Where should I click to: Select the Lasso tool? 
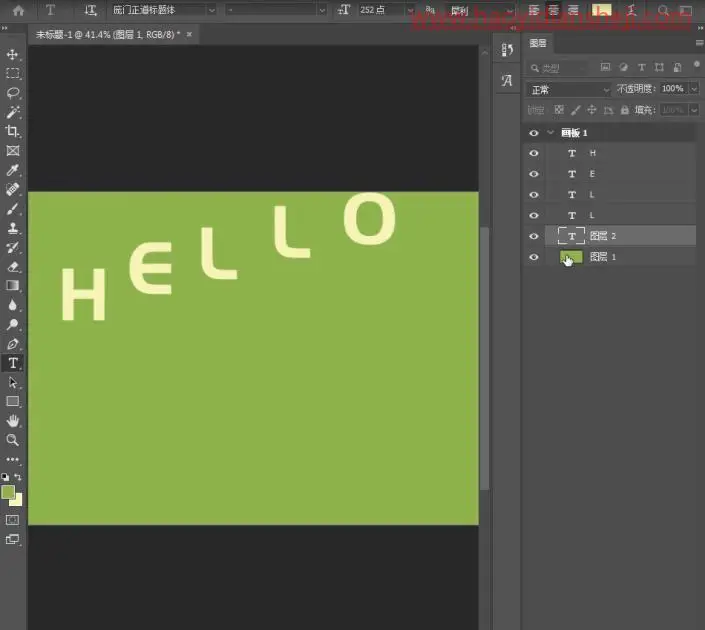pyautogui.click(x=13, y=93)
